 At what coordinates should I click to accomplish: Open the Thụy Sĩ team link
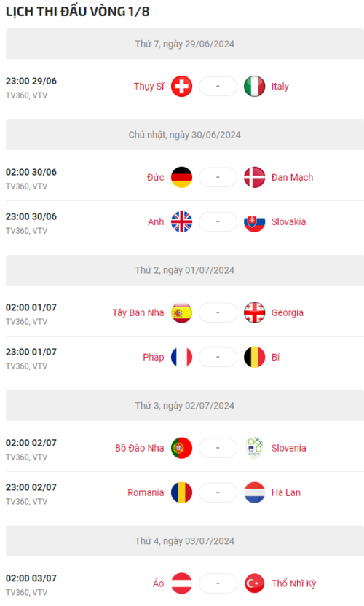pos(149,86)
